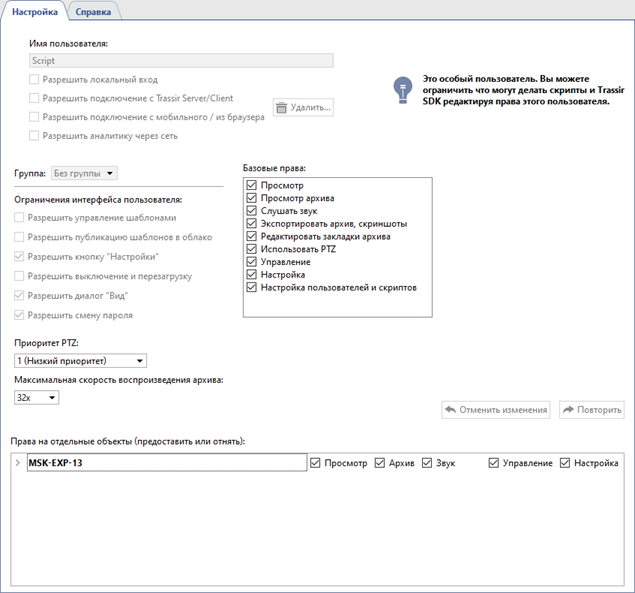
Task: Click the lightbulb hint icon
Action: click(x=402, y=89)
